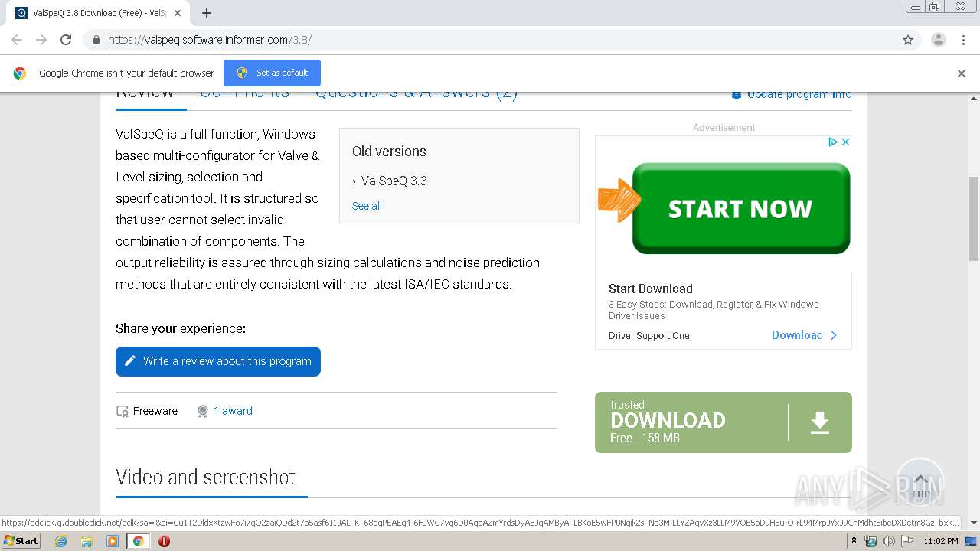Open the ValSpeQ 3.3 old version
The width and height of the screenshot is (980, 551).
tap(394, 181)
